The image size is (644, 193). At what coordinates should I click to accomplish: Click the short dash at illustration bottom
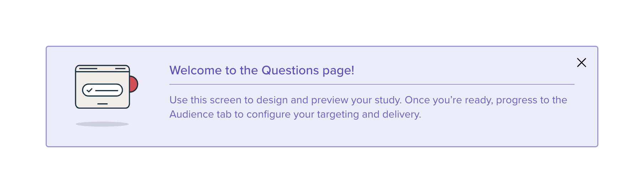click(102, 104)
